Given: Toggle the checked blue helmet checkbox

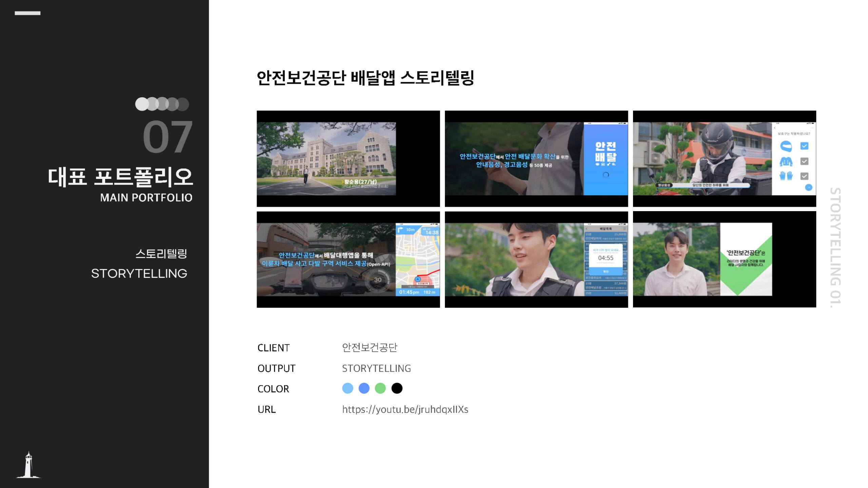Looking at the screenshot, I should [x=804, y=146].
